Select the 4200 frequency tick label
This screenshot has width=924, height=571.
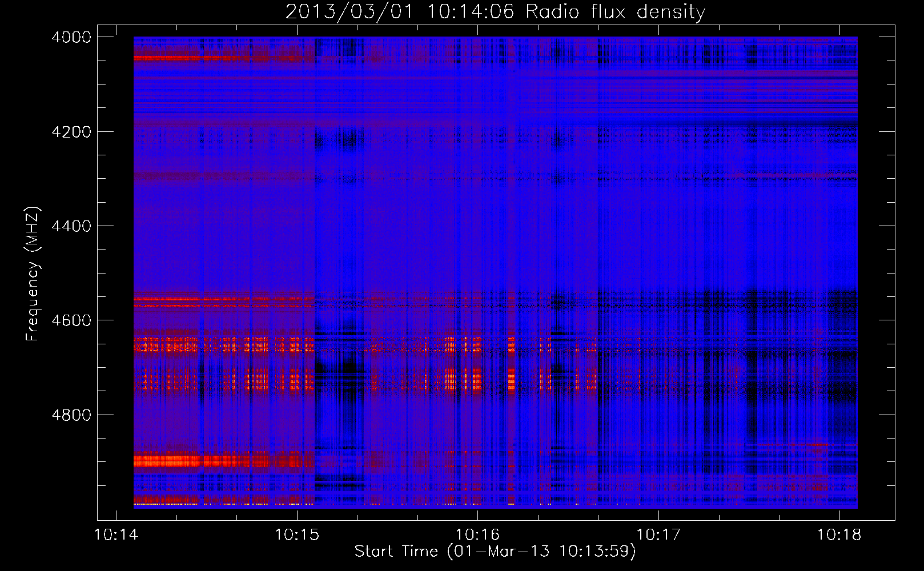[x=71, y=132]
